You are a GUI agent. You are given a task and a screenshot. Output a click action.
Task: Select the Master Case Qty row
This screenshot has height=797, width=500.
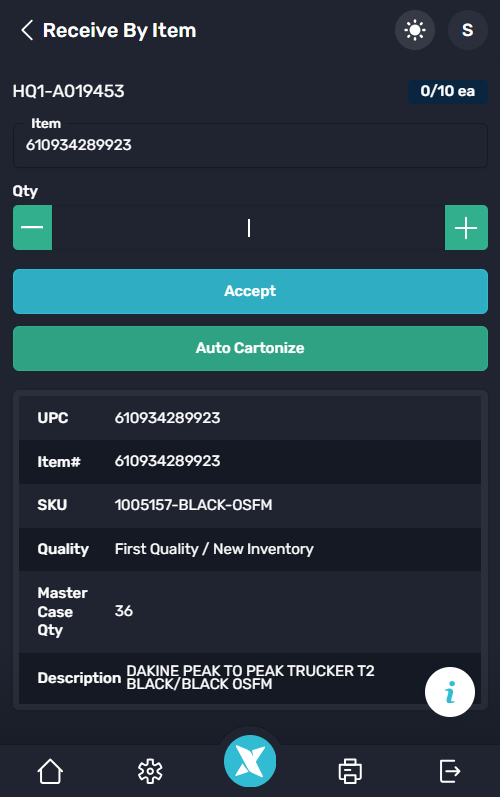(x=250, y=611)
